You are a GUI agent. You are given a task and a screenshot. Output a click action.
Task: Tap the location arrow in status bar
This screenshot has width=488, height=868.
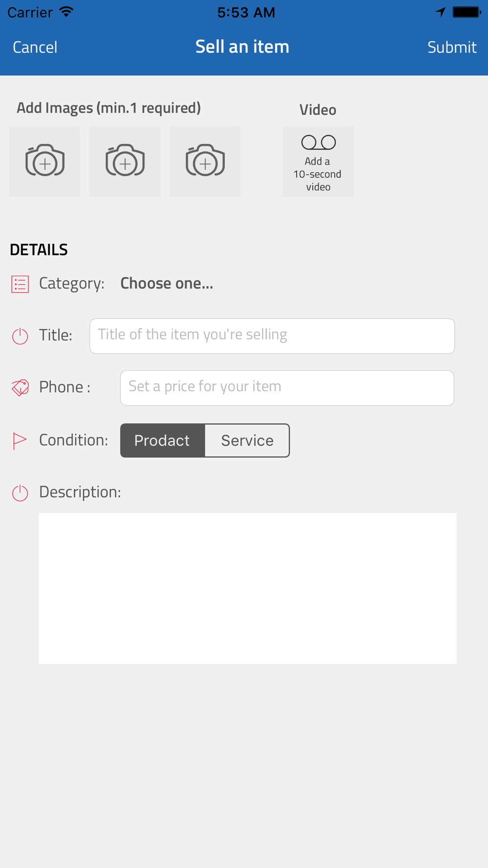point(440,12)
